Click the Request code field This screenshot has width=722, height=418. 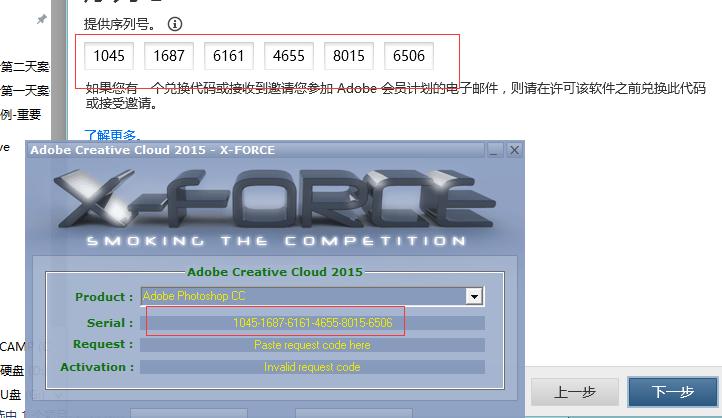tap(313, 345)
